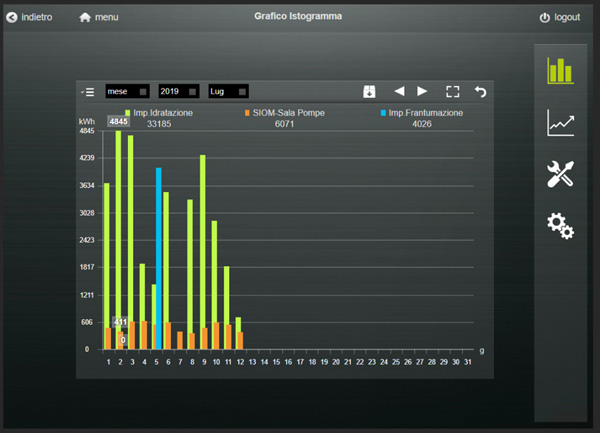Expand the chart to fullscreen
This screenshot has width=600, height=433.
pyautogui.click(x=452, y=91)
